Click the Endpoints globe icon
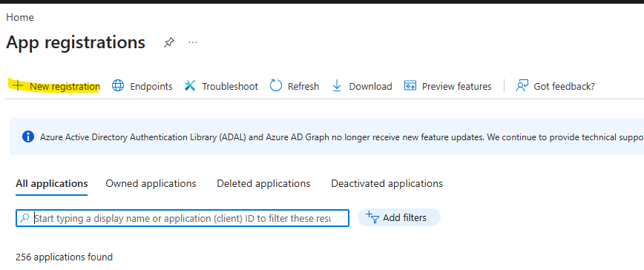The height and width of the screenshot is (270, 644). tap(118, 86)
